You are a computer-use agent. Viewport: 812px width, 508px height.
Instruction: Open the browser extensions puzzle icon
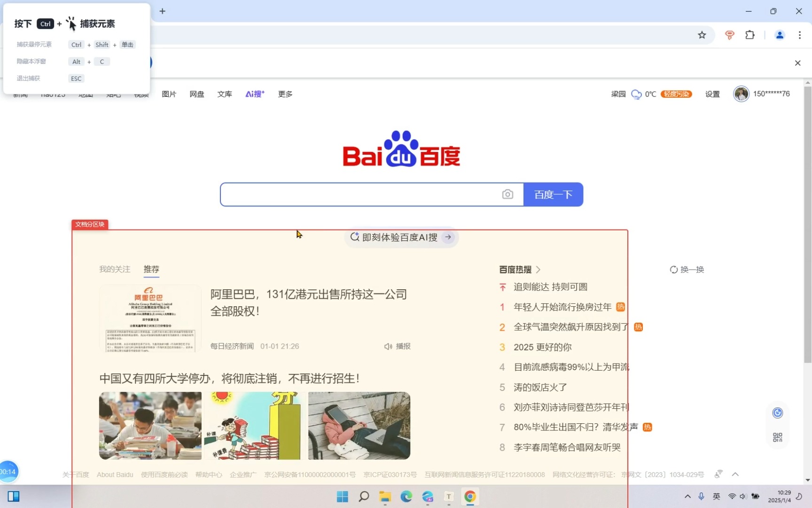point(750,35)
